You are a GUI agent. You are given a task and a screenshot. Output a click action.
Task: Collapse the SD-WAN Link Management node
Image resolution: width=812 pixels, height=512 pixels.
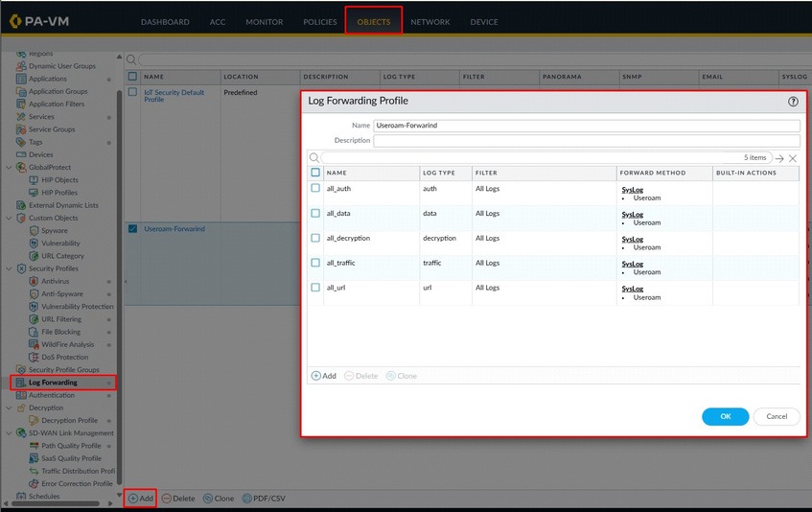[9, 433]
